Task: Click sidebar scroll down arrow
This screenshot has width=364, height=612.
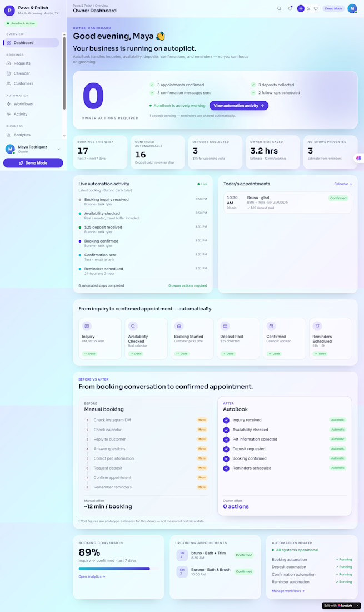Action: click(64, 136)
